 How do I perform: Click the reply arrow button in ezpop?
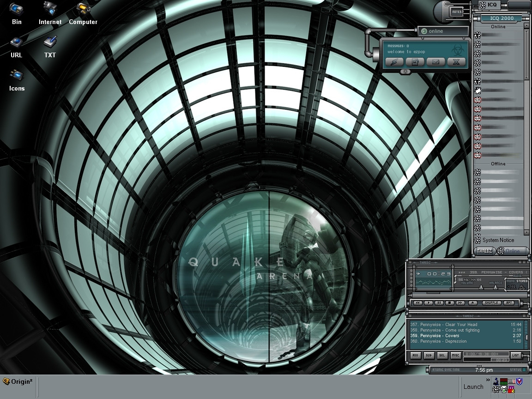pyautogui.click(x=415, y=62)
